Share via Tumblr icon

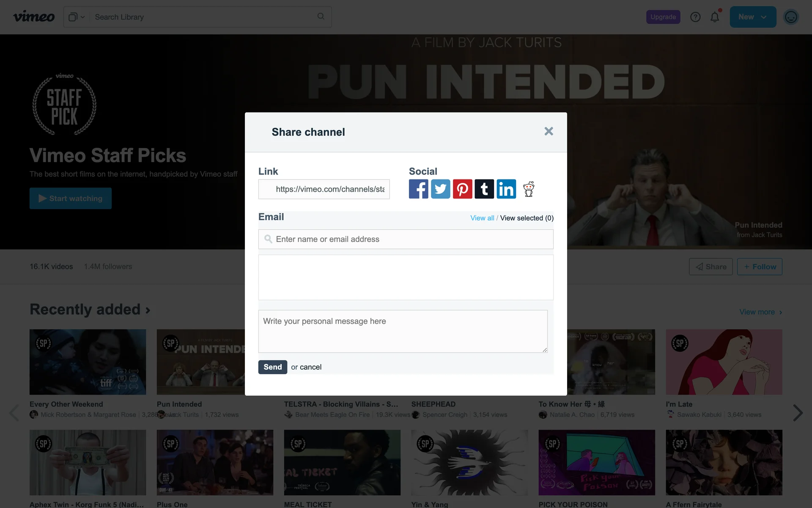tap(484, 189)
